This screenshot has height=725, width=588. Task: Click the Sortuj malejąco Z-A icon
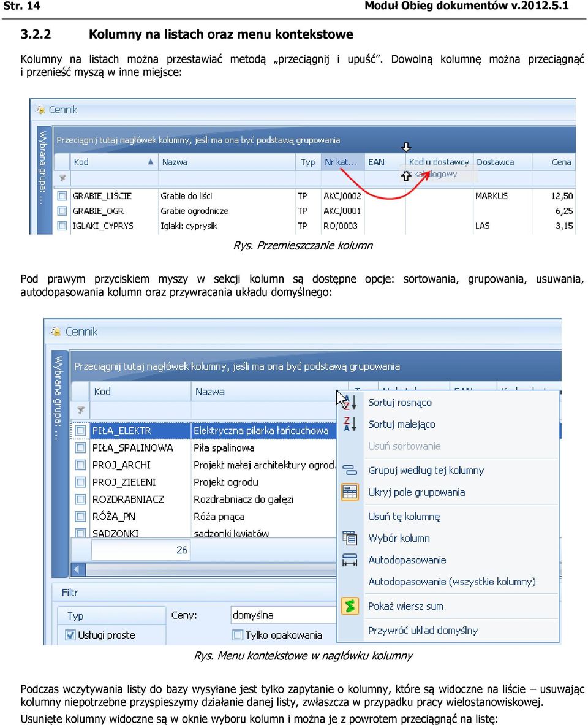click(x=350, y=424)
